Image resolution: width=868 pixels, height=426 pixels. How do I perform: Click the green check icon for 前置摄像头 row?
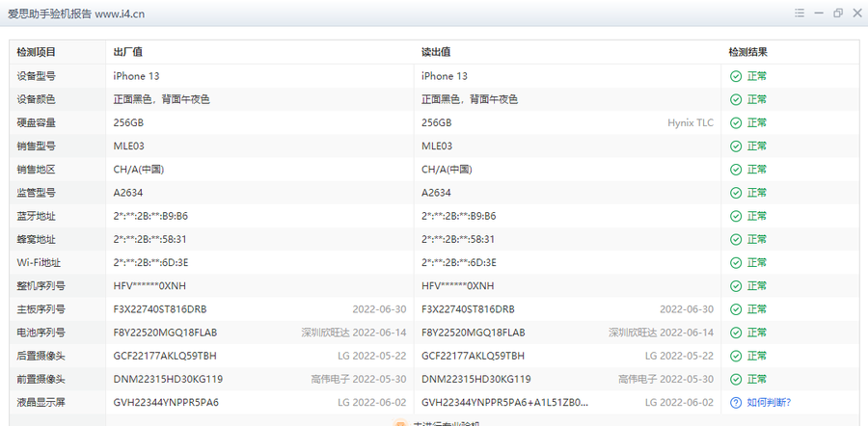point(736,379)
